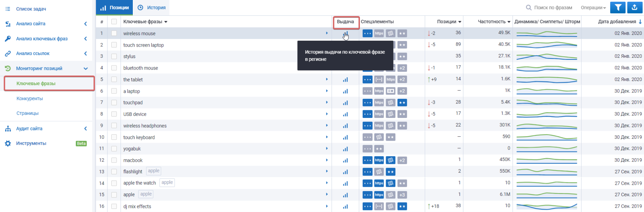Open SERP history chart for the tablet
Screen dimensions: 644x212
coord(345,80)
